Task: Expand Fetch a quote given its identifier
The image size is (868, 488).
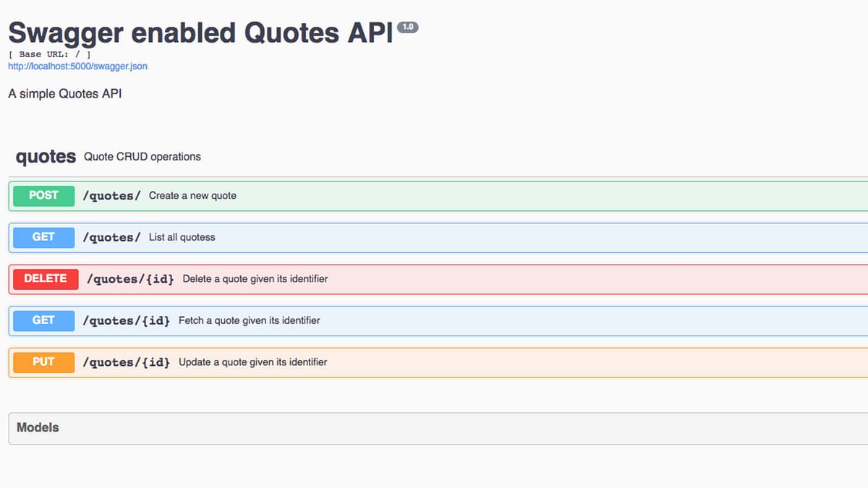Action: [438, 320]
